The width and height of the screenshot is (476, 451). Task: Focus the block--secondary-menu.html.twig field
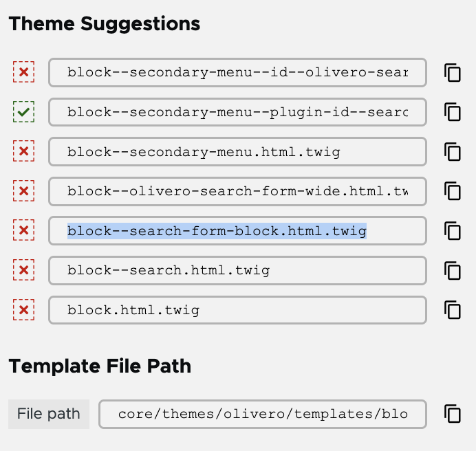coord(238,152)
